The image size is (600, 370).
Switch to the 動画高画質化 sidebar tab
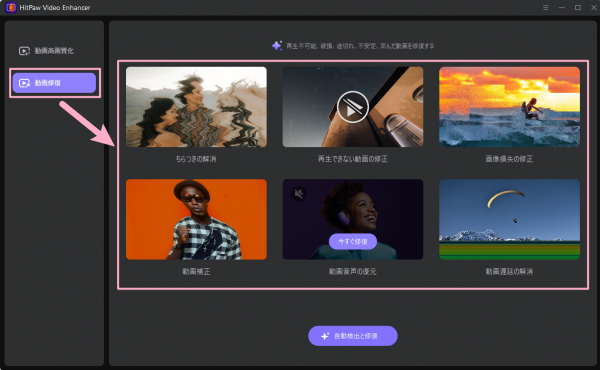(x=54, y=51)
